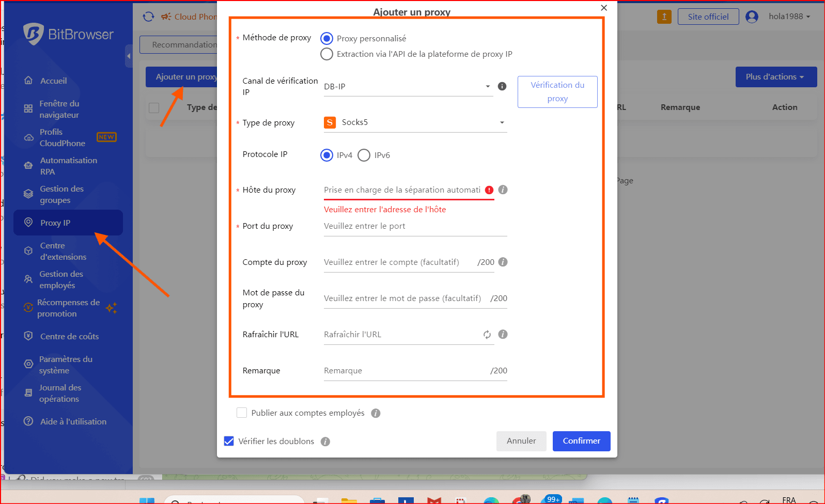Click the refresh icon at the top left of the toolbar
825x504 pixels.
pos(148,17)
